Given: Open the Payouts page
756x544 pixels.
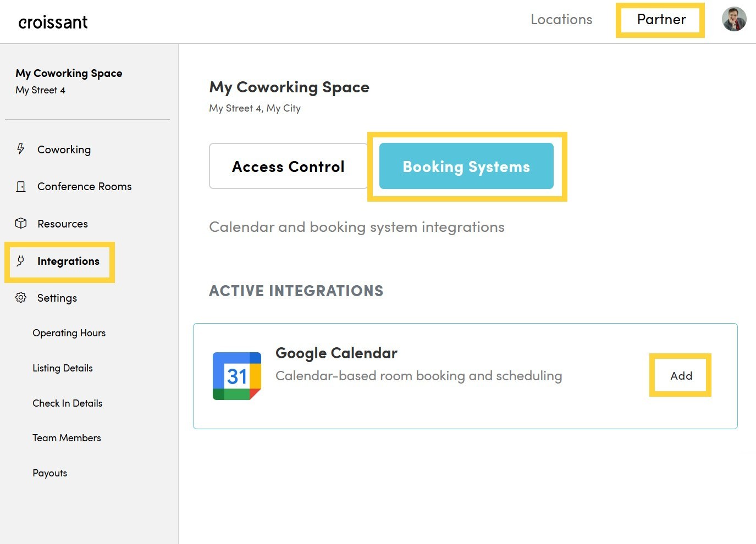Looking at the screenshot, I should (49, 473).
